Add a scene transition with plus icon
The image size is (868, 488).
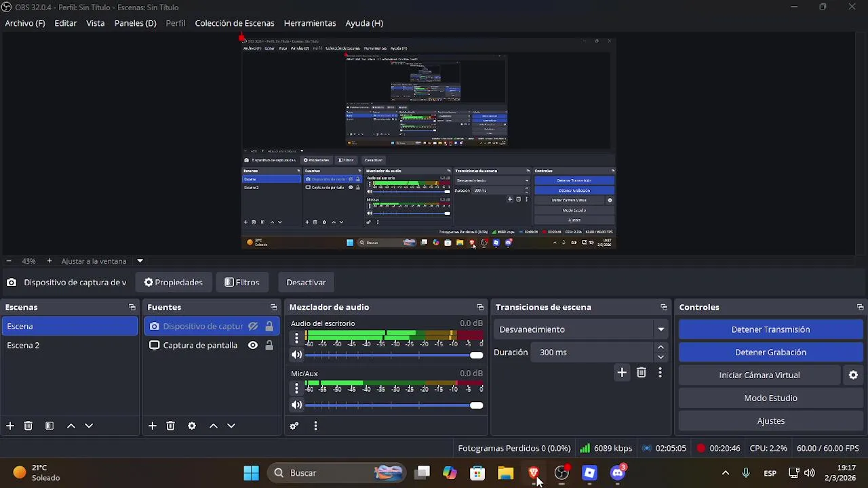[622, 372]
